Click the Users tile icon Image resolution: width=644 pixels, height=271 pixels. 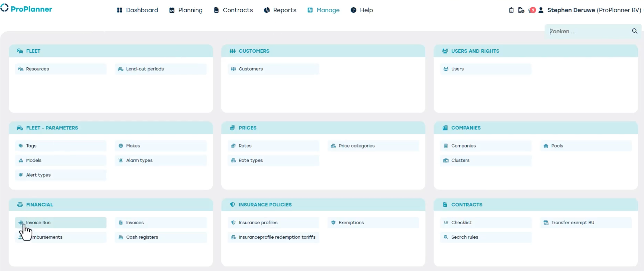(446, 69)
